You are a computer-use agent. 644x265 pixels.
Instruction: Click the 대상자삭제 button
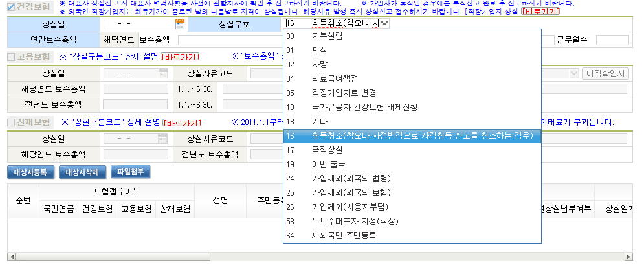83,172
